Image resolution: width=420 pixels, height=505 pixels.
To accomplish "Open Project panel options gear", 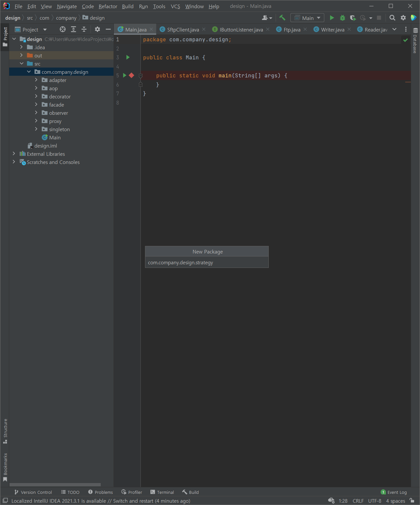I will pyautogui.click(x=97, y=29).
